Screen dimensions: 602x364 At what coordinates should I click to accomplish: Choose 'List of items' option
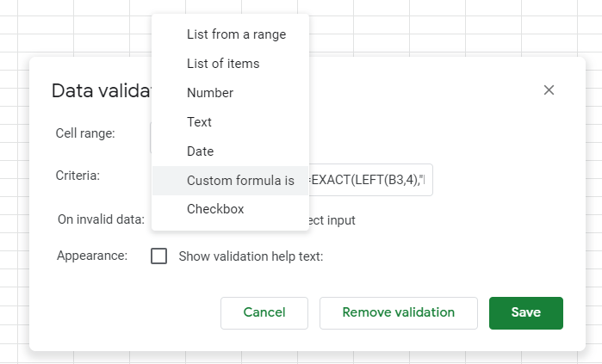point(223,64)
